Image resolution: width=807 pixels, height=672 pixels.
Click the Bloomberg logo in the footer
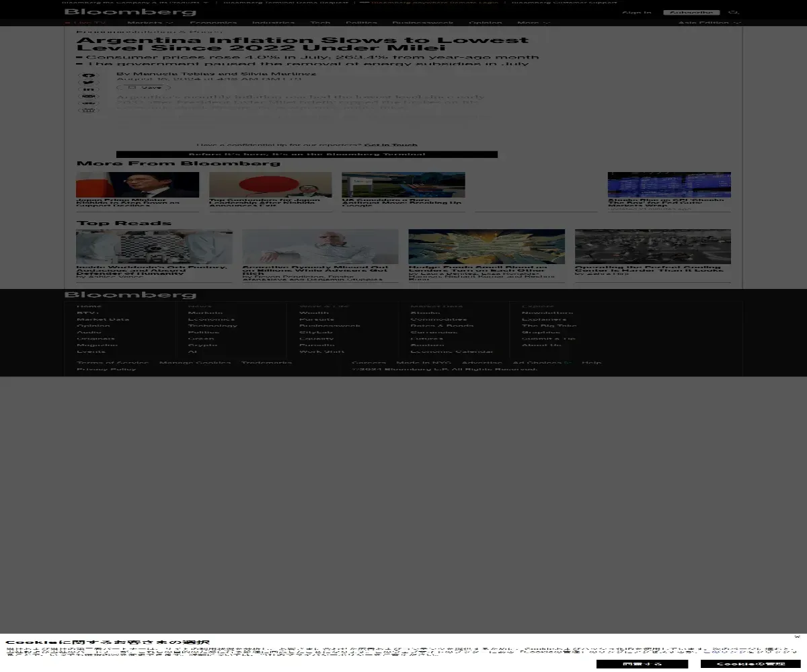[x=130, y=295]
